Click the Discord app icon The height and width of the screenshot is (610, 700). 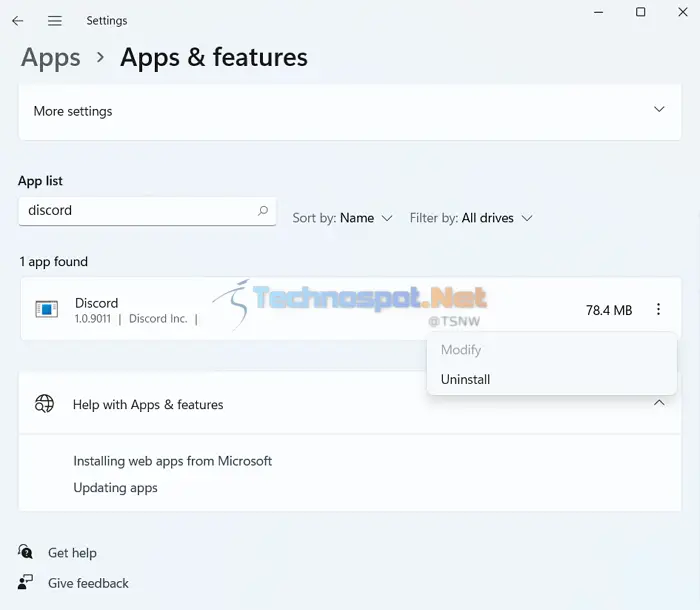pos(46,309)
